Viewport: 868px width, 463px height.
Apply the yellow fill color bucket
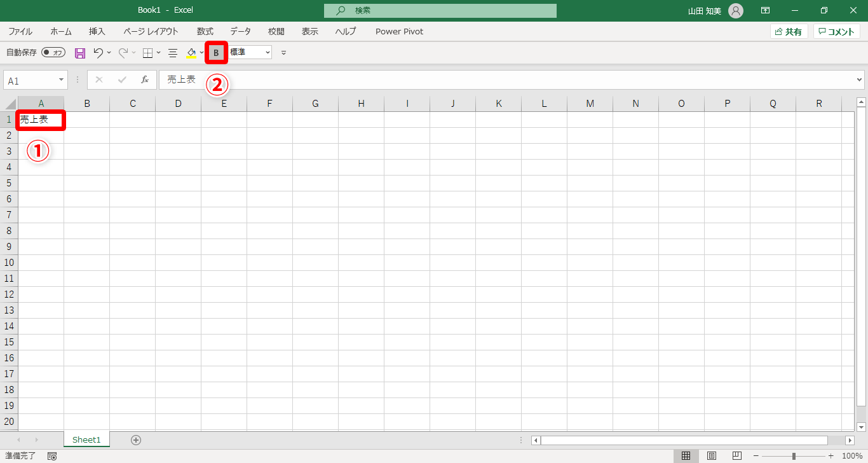(x=191, y=53)
